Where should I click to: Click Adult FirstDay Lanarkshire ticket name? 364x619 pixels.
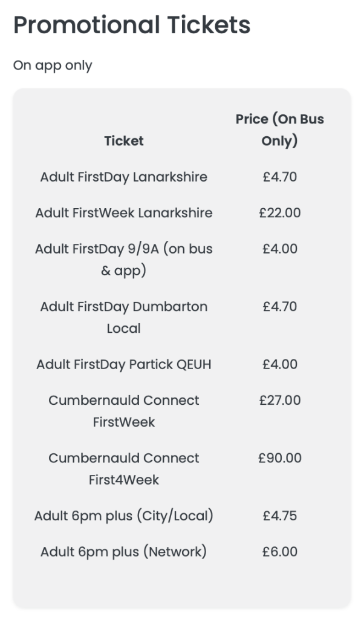click(124, 177)
